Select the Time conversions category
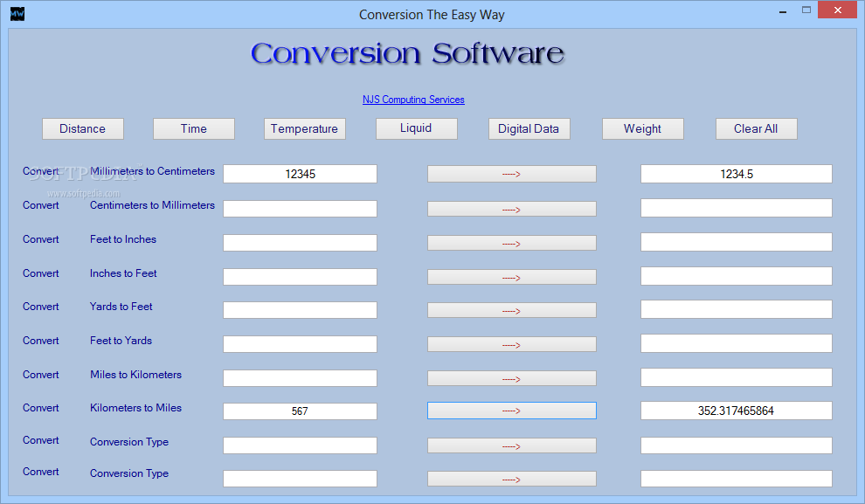 click(x=193, y=128)
